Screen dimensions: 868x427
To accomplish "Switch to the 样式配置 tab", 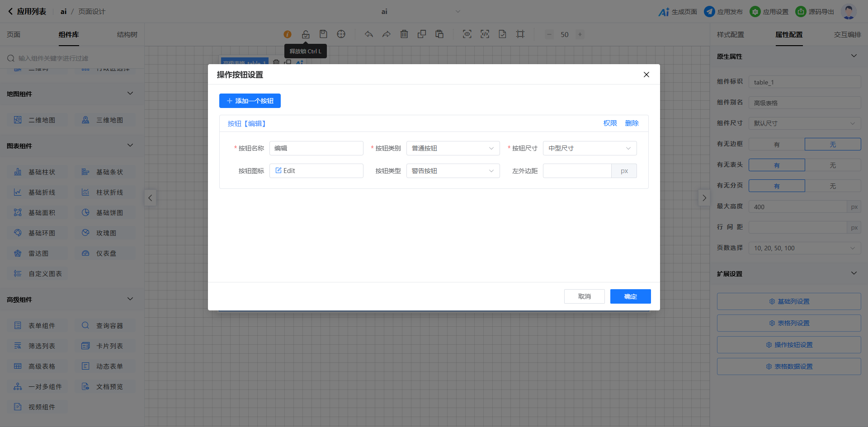I will coord(730,35).
